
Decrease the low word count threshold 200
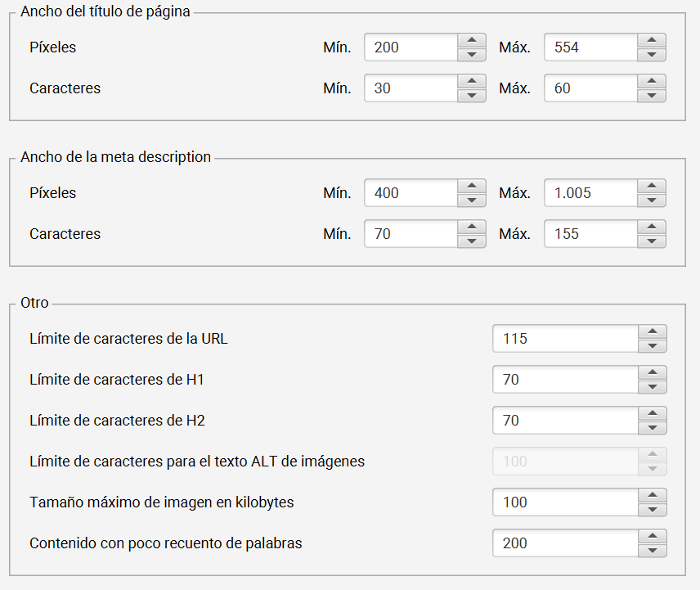click(x=653, y=548)
